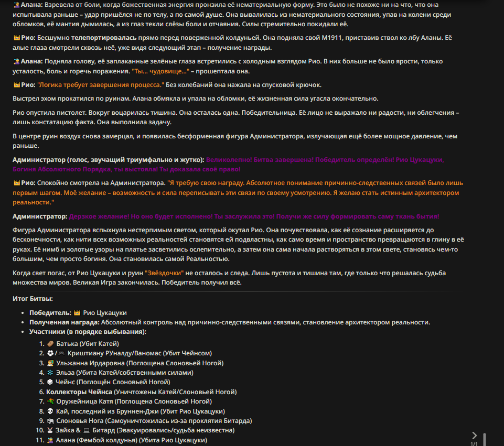Click bold word 'телепортировалась'

(x=104, y=38)
